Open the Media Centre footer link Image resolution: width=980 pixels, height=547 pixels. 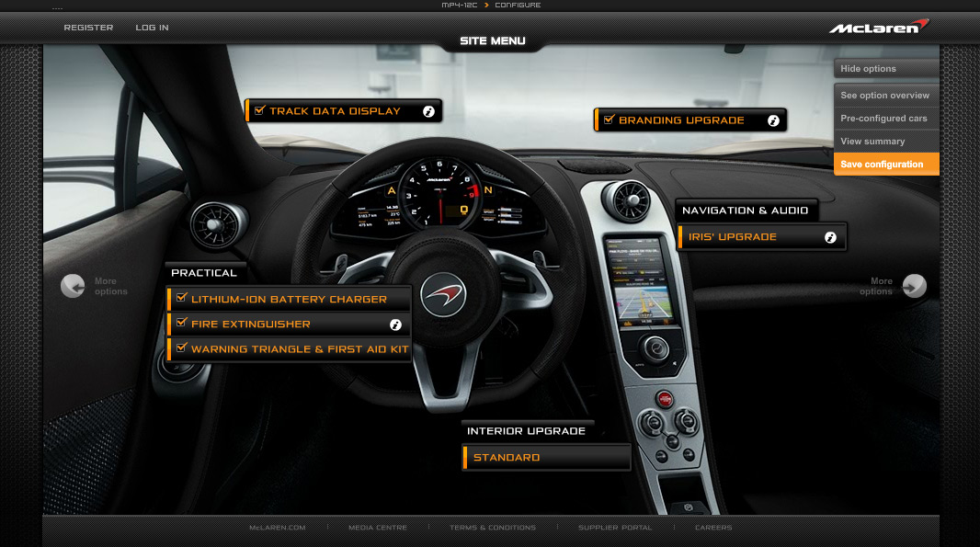(x=377, y=528)
